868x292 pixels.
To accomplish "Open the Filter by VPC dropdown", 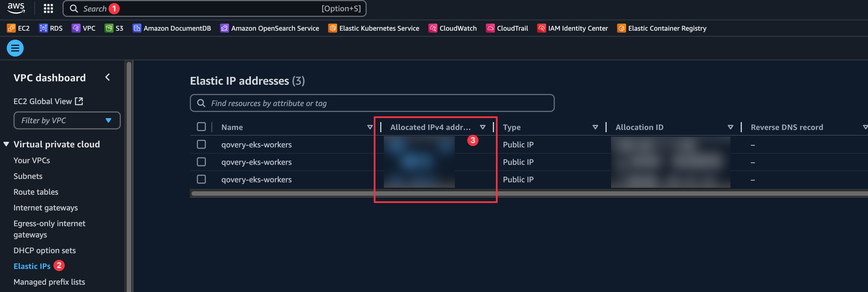I will (67, 120).
